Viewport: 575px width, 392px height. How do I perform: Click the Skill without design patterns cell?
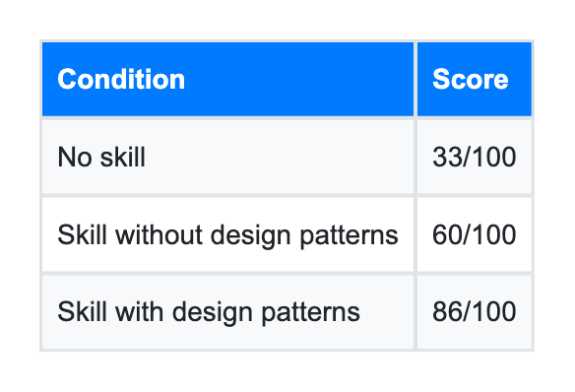point(227,234)
